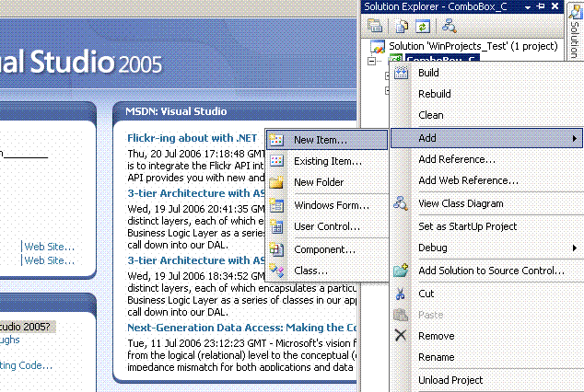Image resolution: width=584 pixels, height=392 pixels.
Task: Click the Windows Form icon
Action: pyautogui.click(x=276, y=205)
